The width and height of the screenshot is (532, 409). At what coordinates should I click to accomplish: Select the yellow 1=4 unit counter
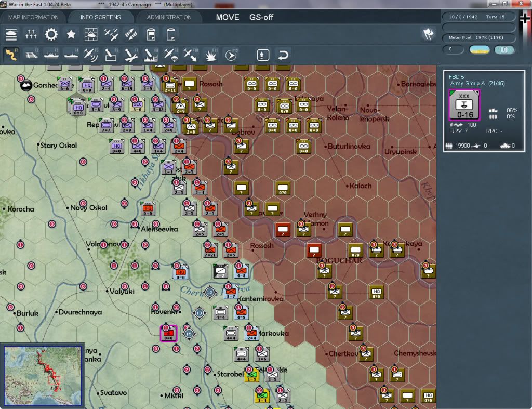click(262, 396)
